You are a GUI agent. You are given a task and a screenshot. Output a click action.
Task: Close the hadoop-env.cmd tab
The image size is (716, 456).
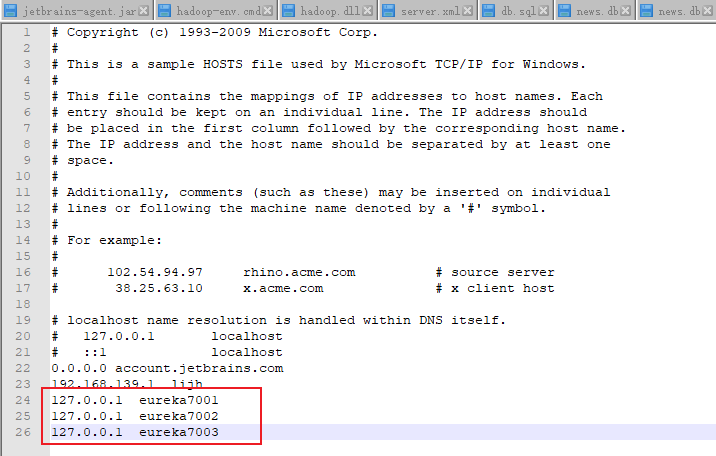pyautogui.click(x=268, y=10)
